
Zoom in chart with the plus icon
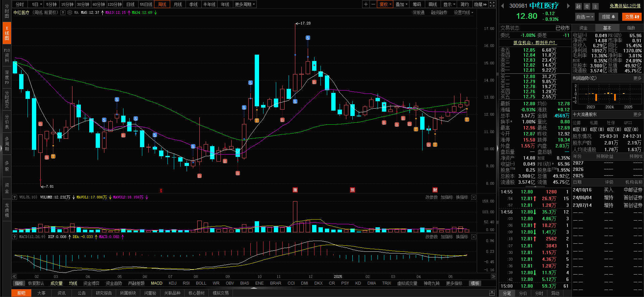(366, 4)
